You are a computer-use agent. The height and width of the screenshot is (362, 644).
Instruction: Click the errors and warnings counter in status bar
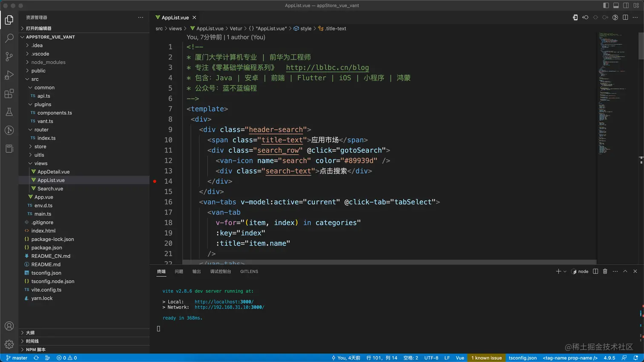[67, 358]
